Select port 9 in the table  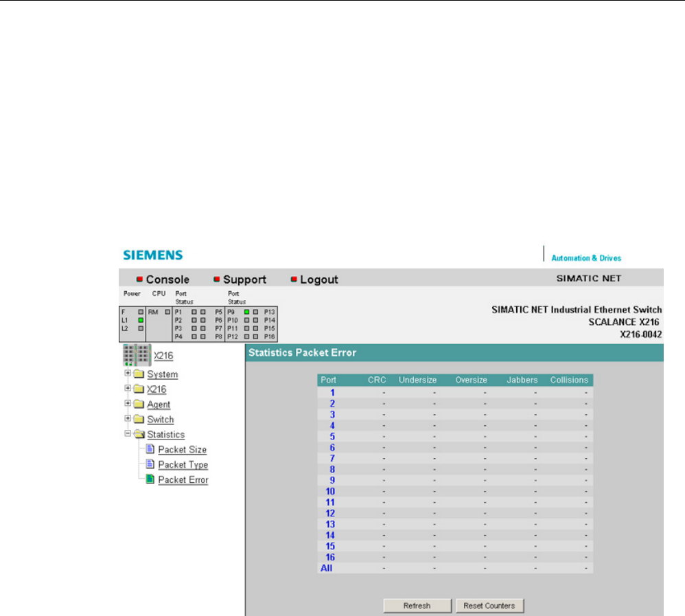tap(332, 480)
